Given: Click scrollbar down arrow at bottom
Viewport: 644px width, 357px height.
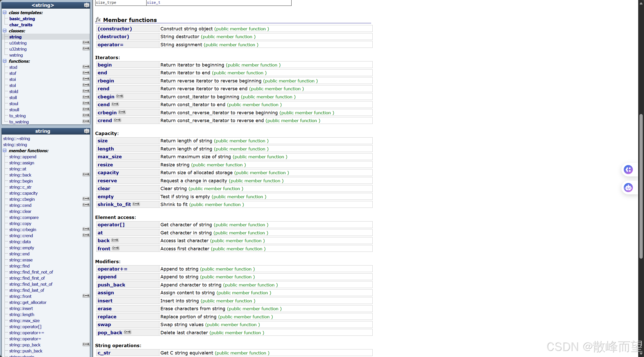Looking at the screenshot, I should [641, 354].
